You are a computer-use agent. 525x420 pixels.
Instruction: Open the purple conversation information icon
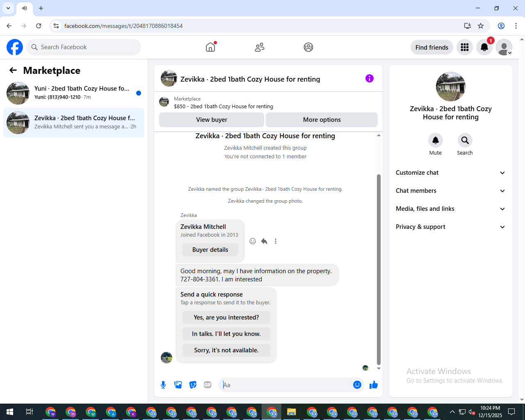tap(370, 78)
